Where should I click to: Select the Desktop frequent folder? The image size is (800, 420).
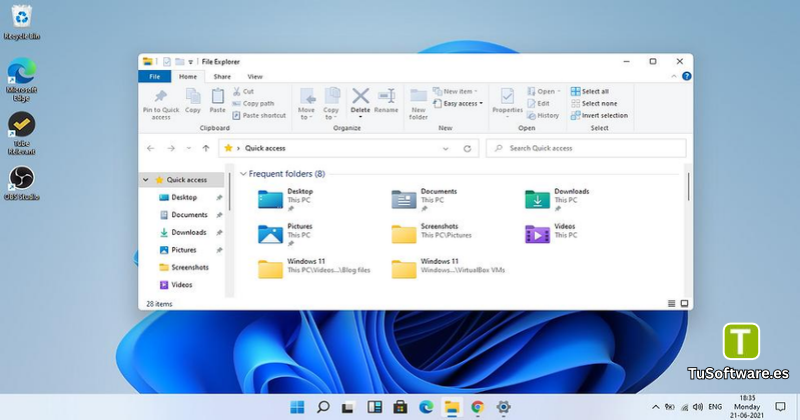pyautogui.click(x=286, y=200)
